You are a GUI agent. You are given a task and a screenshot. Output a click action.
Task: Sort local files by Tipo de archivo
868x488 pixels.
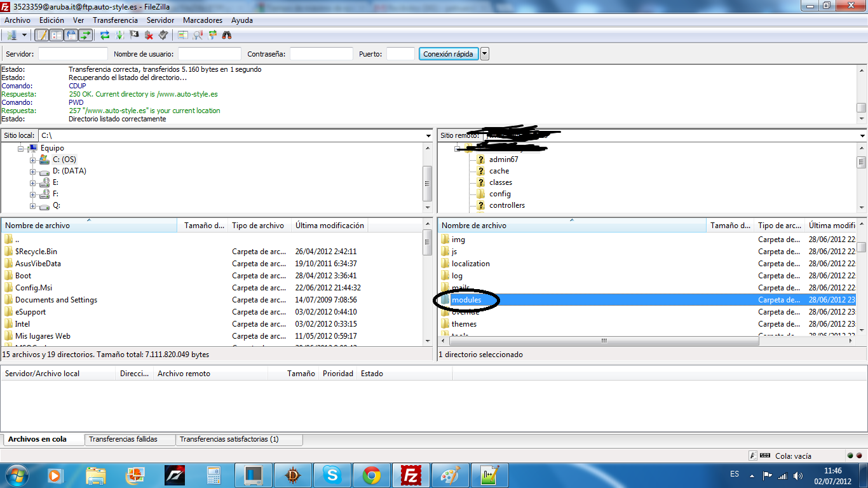click(259, 226)
